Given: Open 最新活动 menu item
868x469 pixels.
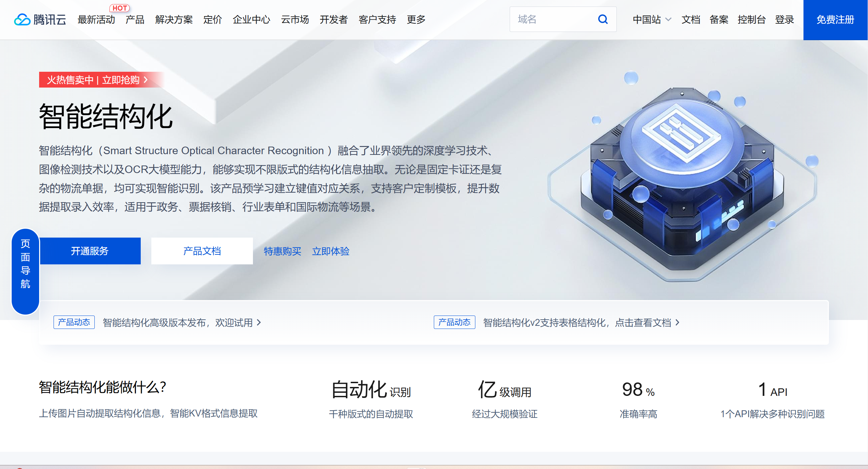Looking at the screenshot, I should (x=96, y=20).
